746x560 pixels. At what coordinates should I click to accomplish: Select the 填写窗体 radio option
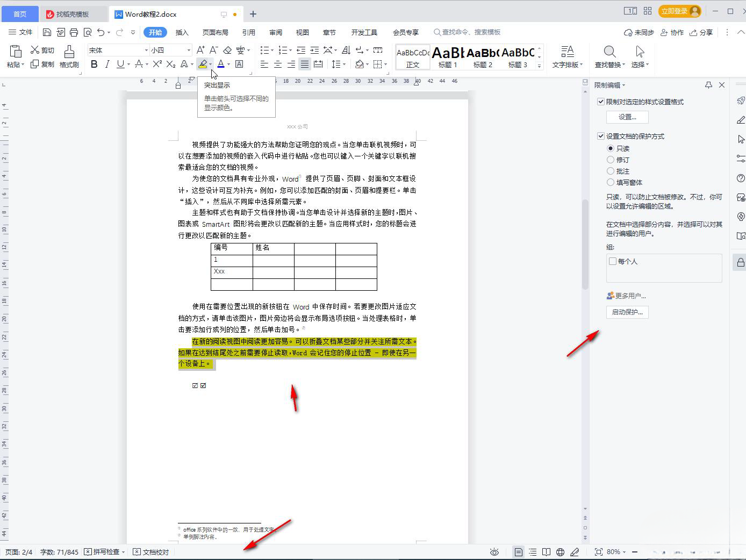[611, 182]
